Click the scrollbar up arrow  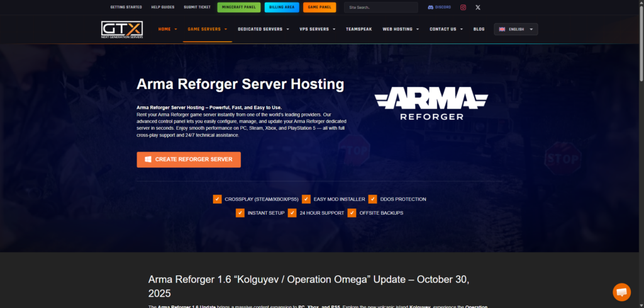click(641, 3)
